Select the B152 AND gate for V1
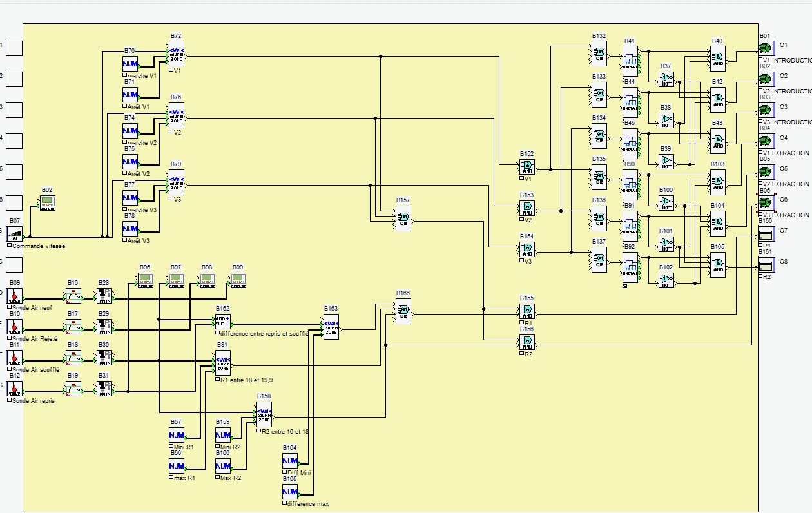Screen dimensions: 812x513 coord(527,167)
